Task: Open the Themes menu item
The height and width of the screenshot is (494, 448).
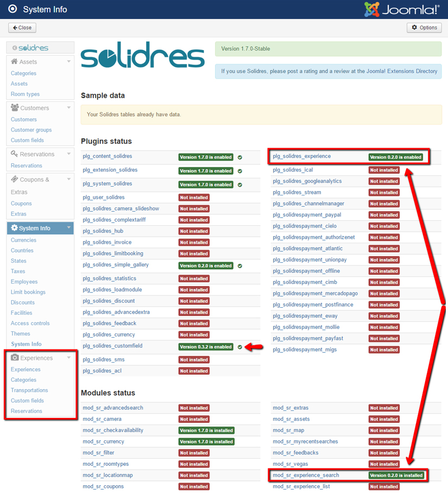Action: (21, 333)
